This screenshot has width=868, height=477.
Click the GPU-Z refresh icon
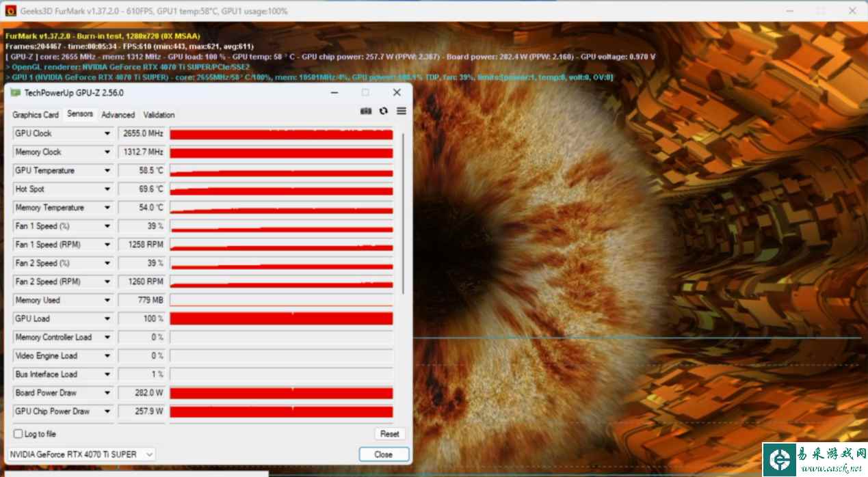pos(384,111)
